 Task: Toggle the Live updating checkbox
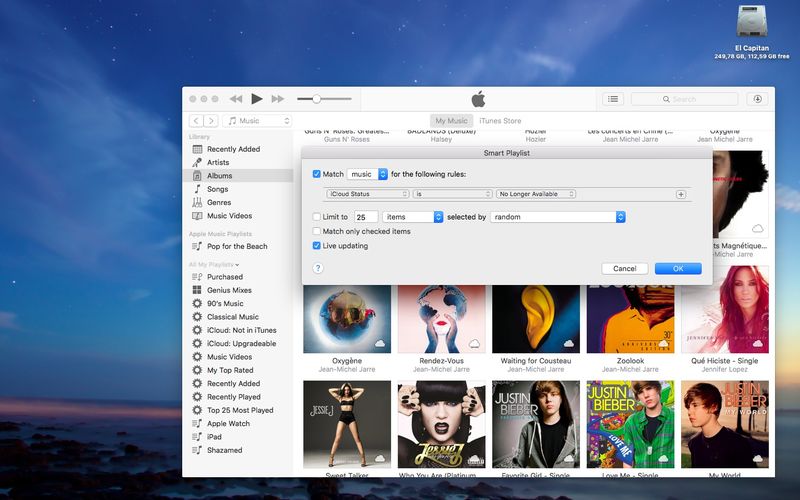[316, 245]
